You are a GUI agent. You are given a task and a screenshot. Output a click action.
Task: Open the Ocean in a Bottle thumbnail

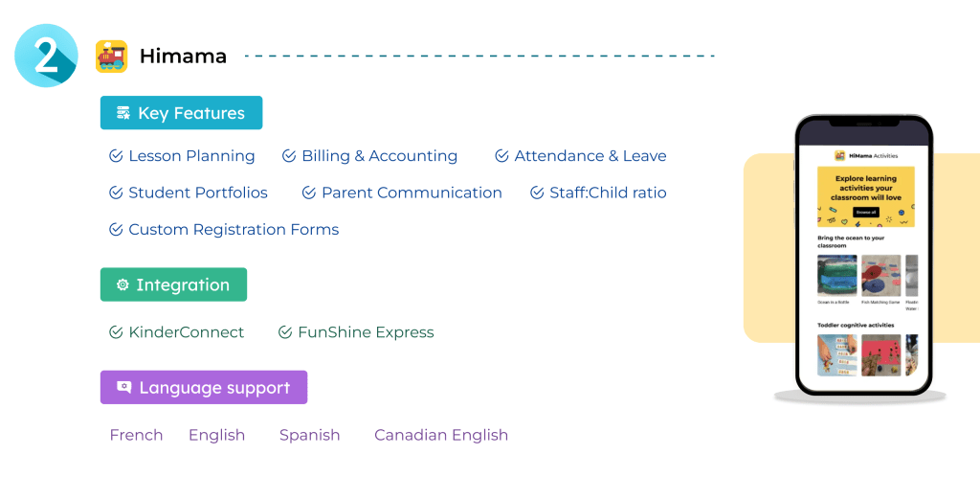point(836,275)
